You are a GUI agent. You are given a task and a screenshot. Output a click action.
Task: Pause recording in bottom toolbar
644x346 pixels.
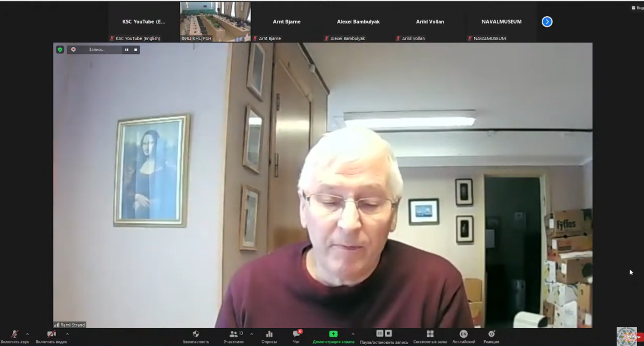(x=379, y=334)
